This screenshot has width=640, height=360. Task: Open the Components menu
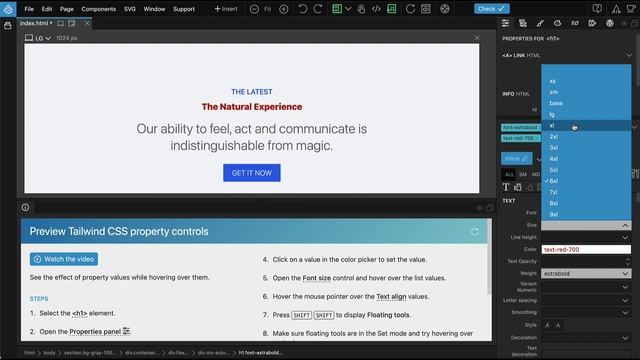point(98,9)
